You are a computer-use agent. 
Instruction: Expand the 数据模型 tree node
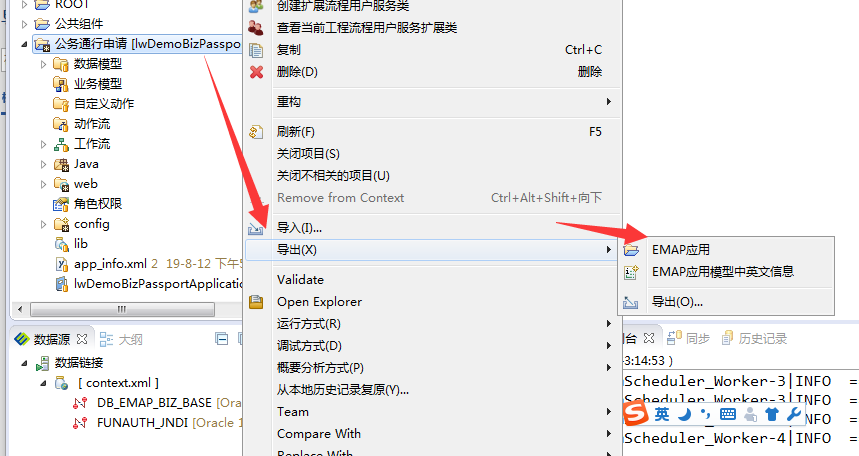(43, 64)
